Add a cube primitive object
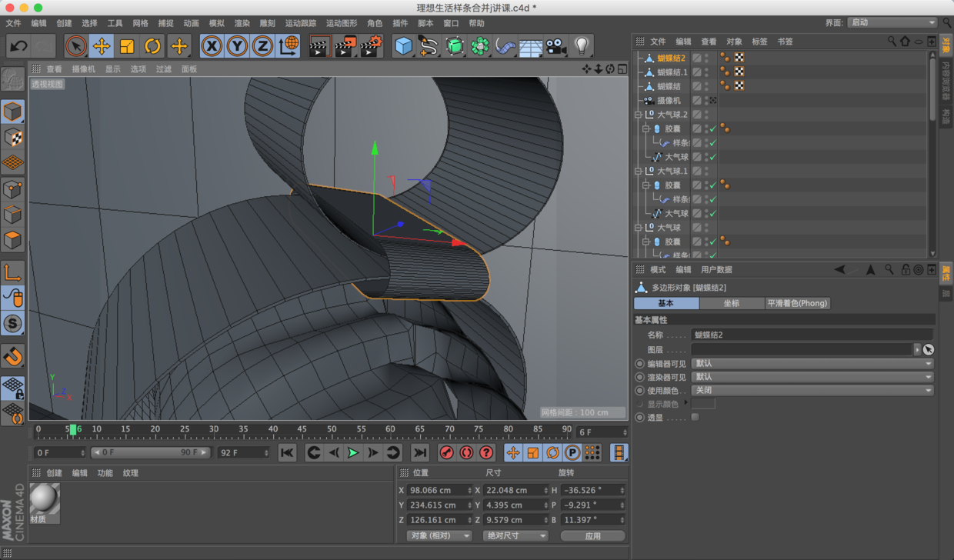The width and height of the screenshot is (954, 560). pyautogui.click(x=403, y=47)
